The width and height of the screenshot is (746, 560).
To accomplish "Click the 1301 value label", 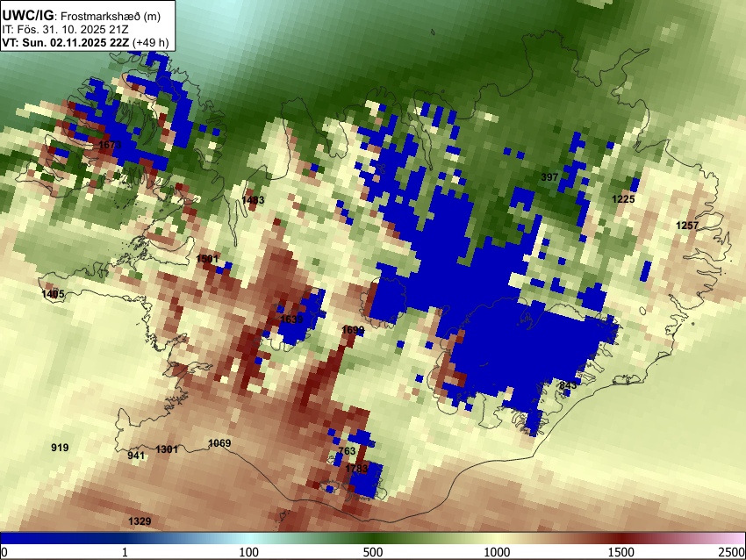I will pyautogui.click(x=167, y=449).
